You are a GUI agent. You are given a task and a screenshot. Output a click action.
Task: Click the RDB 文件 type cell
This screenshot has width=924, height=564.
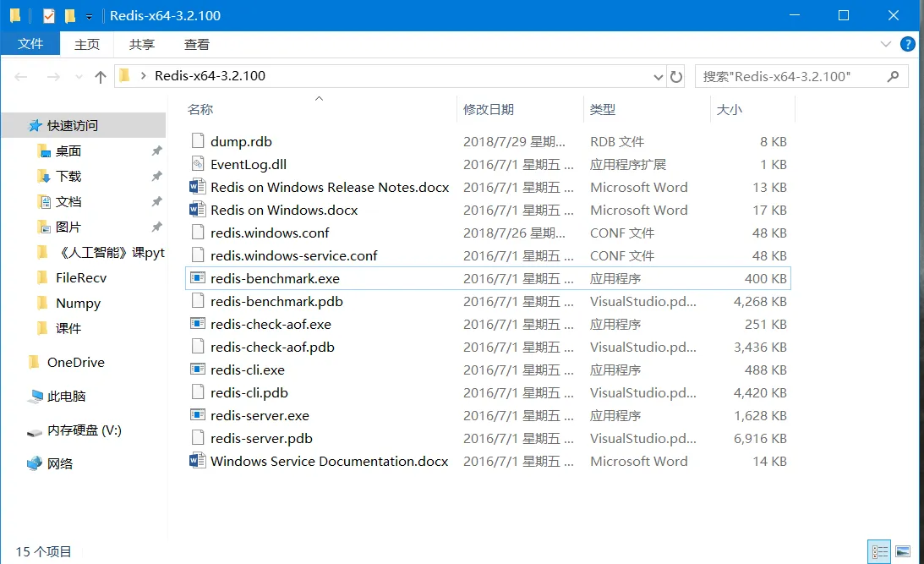tap(617, 141)
